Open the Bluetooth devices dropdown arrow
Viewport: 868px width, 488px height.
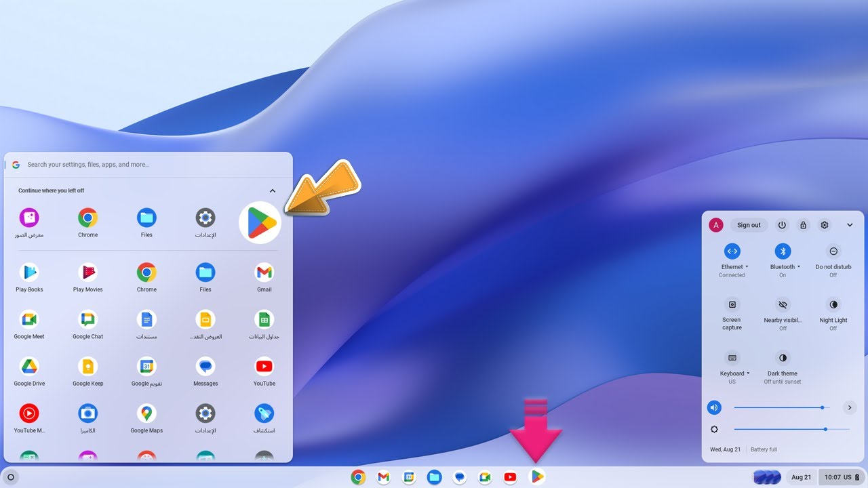(x=799, y=267)
